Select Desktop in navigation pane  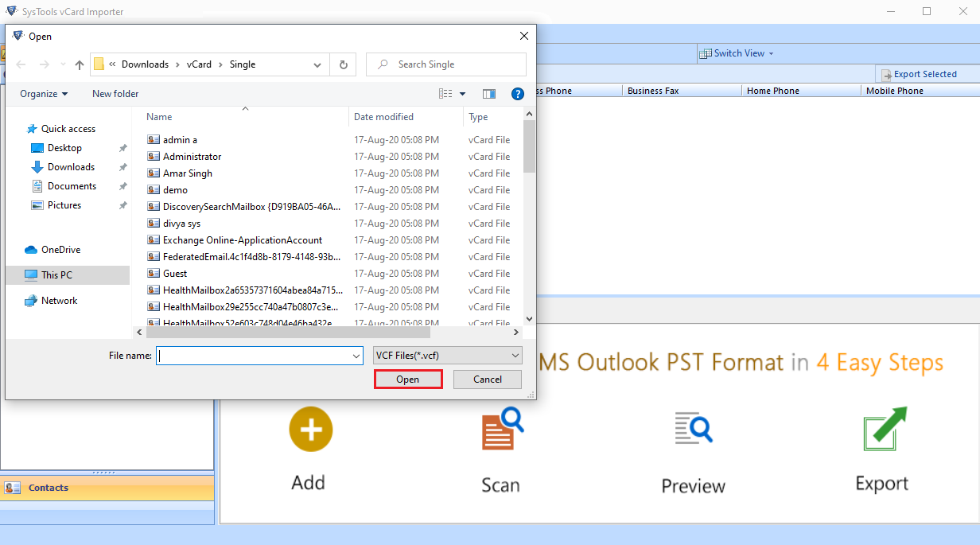(64, 148)
